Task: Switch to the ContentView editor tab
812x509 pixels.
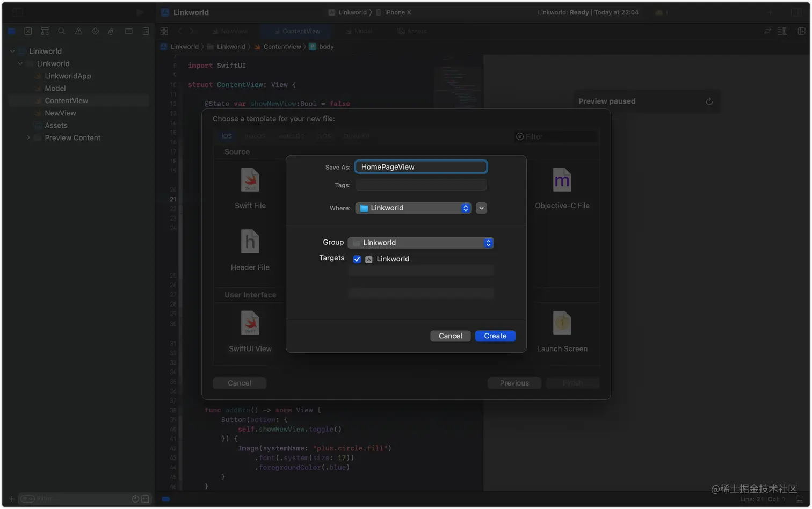Action: click(296, 31)
